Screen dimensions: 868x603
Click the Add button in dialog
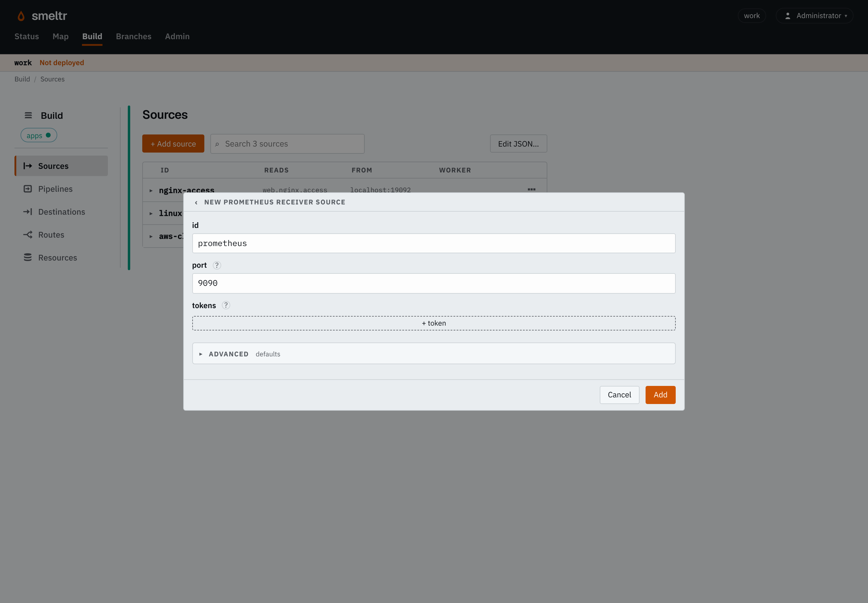[660, 395]
